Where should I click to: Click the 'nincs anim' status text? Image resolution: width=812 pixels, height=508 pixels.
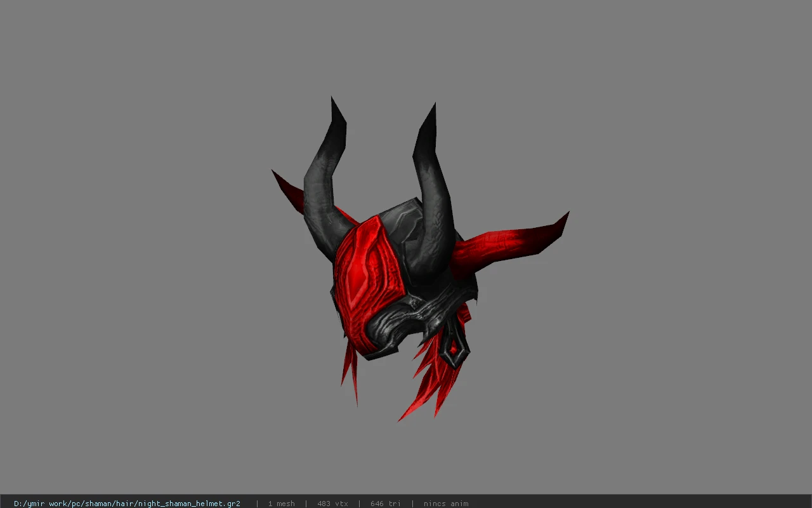446,503
